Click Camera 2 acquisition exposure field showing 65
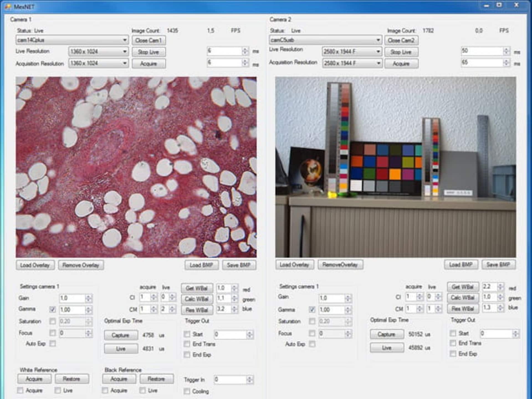 tap(482, 63)
